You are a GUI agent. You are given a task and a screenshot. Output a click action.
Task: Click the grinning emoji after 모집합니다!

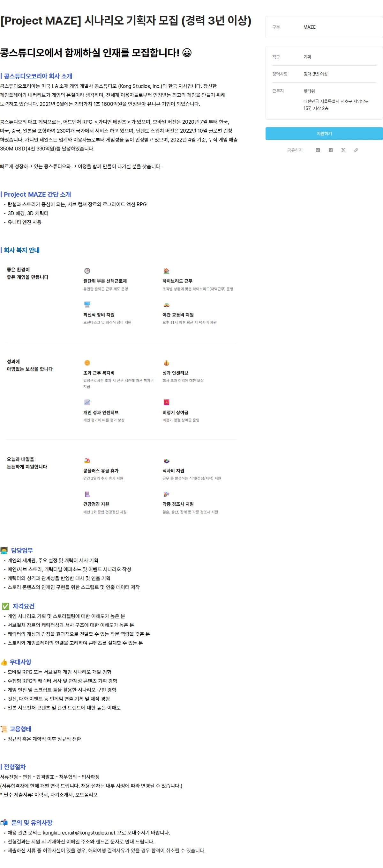coord(187,53)
